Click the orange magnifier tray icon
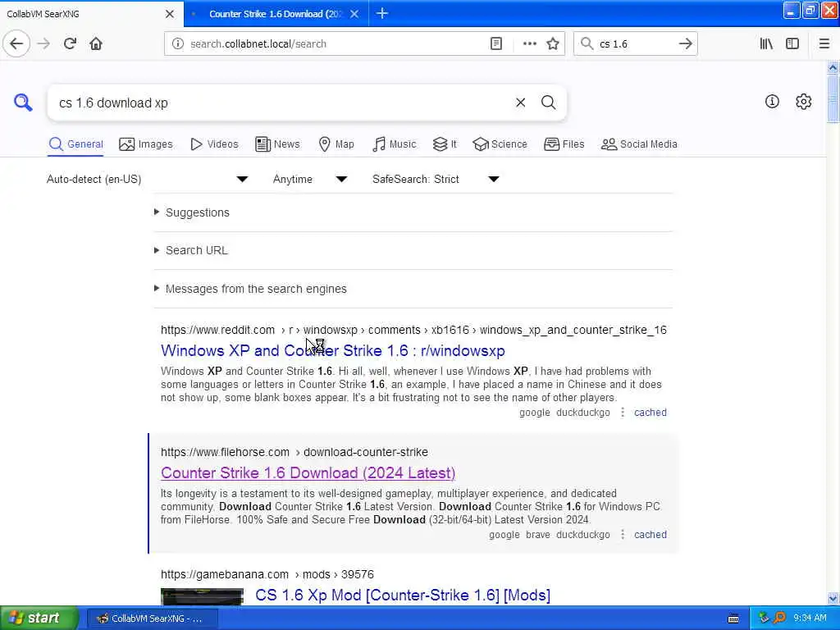The image size is (840, 630). coord(779,619)
